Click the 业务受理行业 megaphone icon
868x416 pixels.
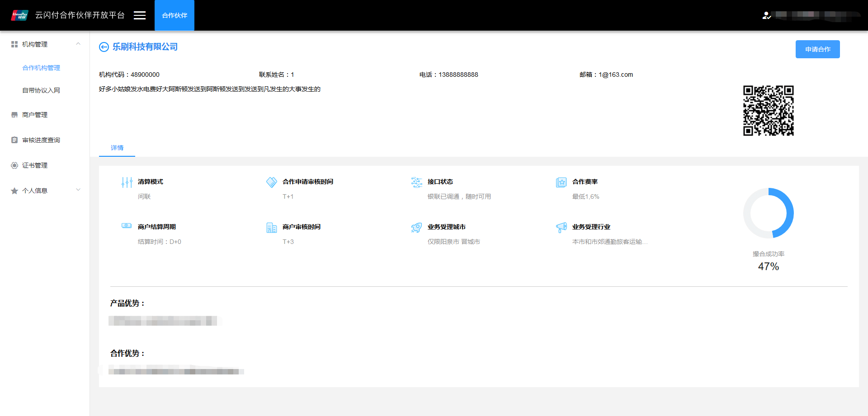click(561, 227)
